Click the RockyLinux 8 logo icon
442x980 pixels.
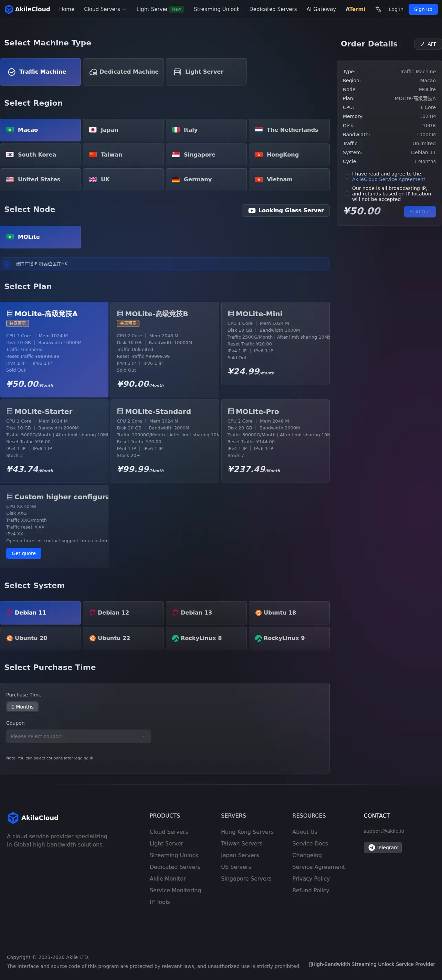tap(176, 638)
